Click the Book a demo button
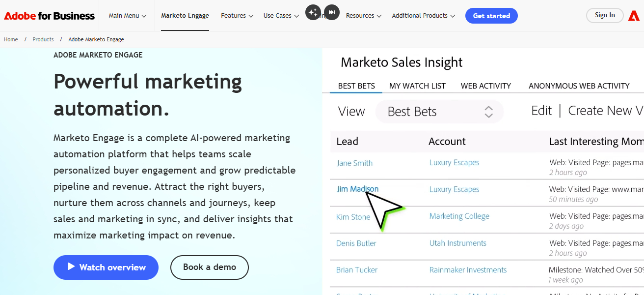The height and width of the screenshot is (295, 644). point(209,267)
